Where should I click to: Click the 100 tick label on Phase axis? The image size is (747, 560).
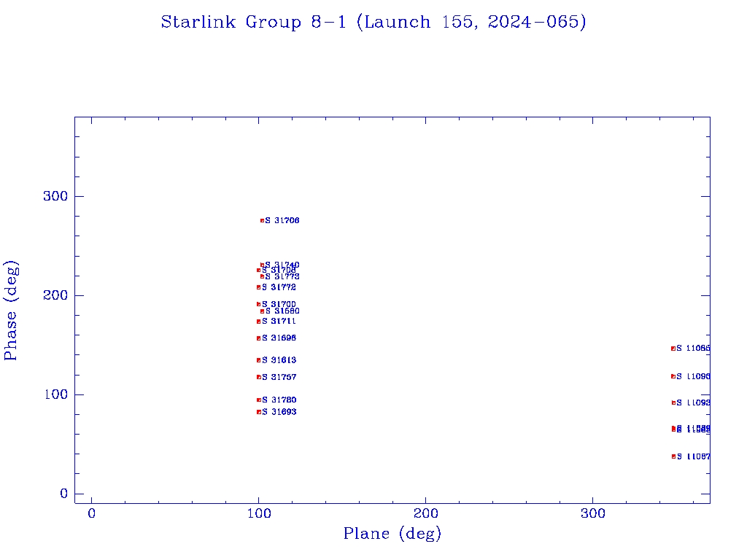coord(55,394)
